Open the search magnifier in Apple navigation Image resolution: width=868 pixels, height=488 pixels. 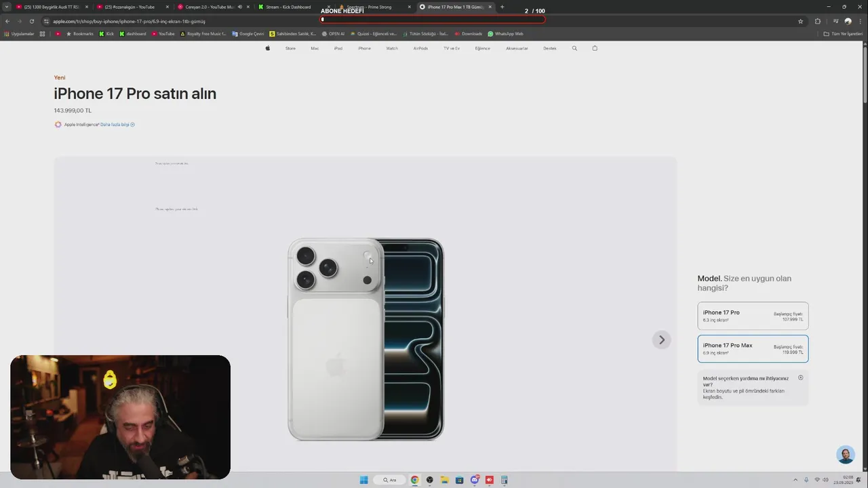tap(574, 48)
